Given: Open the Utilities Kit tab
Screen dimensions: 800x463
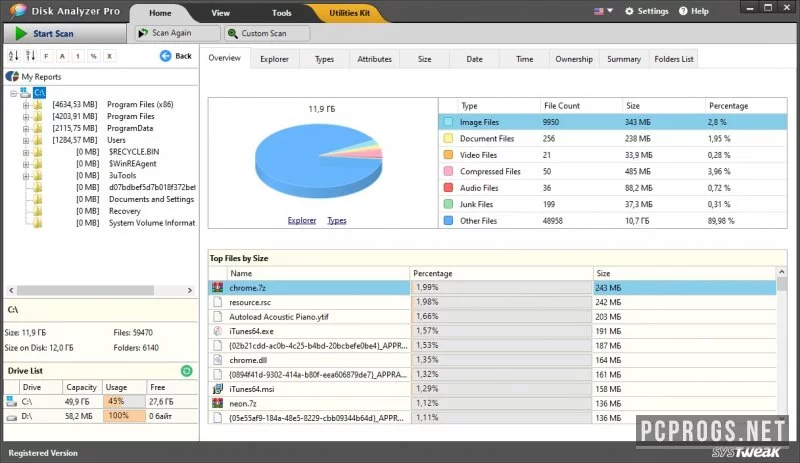Looking at the screenshot, I should pos(349,13).
